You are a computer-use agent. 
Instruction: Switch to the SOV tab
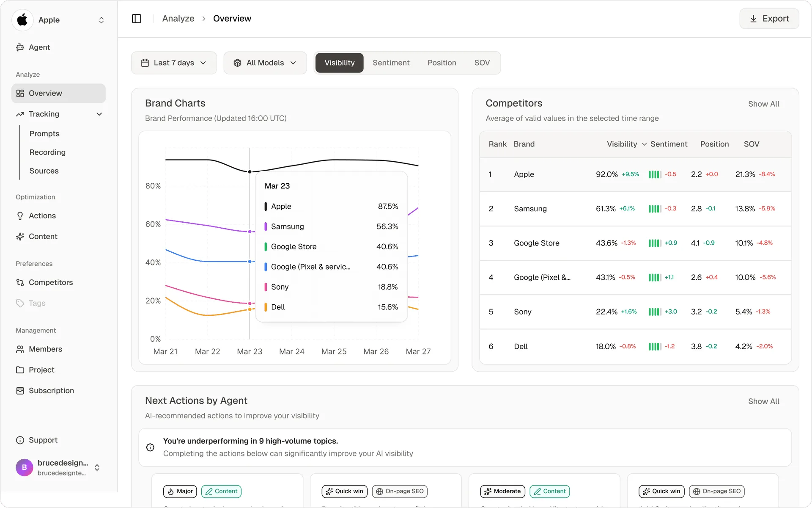[x=482, y=63]
